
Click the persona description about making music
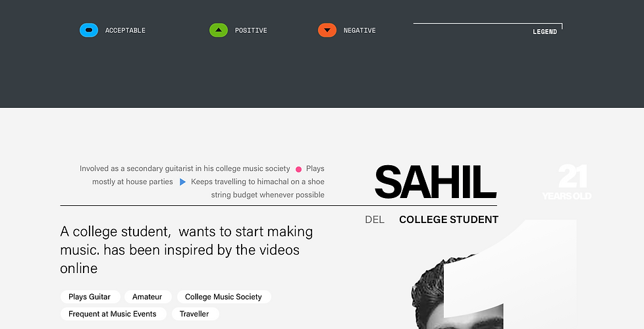(x=186, y=250)
